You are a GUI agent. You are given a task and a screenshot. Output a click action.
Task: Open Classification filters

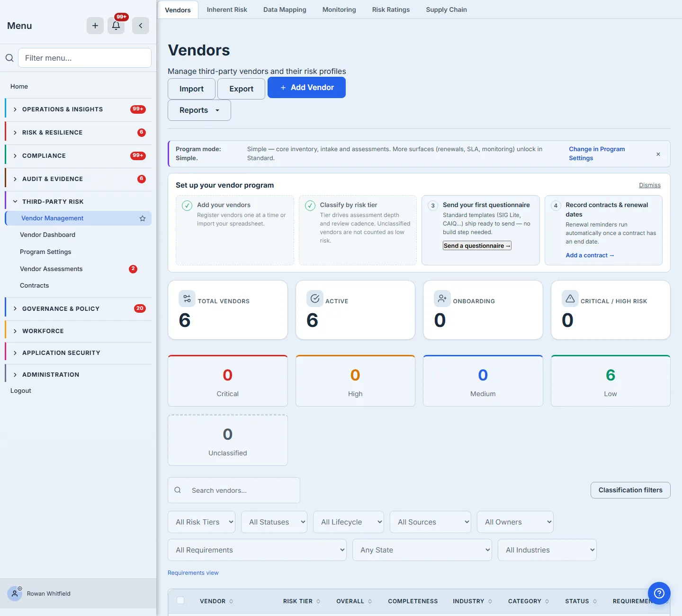point(630,490)
